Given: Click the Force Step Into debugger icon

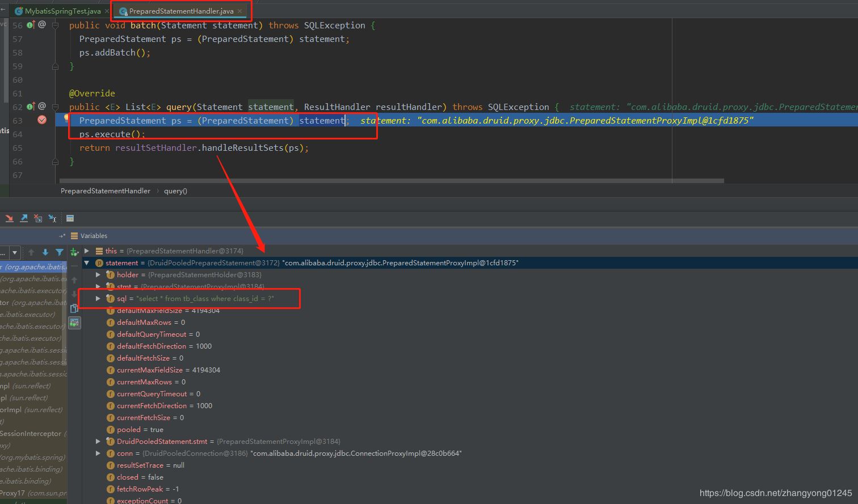Looking at the screenshot, I should point(9,218).
